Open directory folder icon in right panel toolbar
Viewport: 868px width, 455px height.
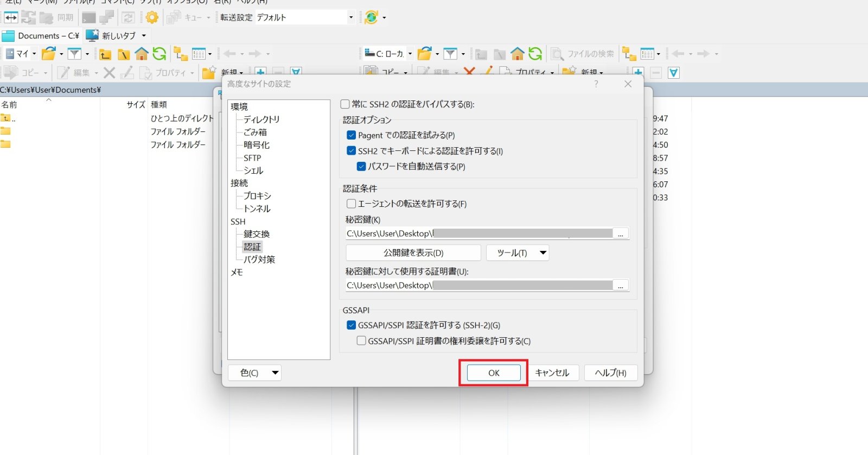tap(425, 54)
